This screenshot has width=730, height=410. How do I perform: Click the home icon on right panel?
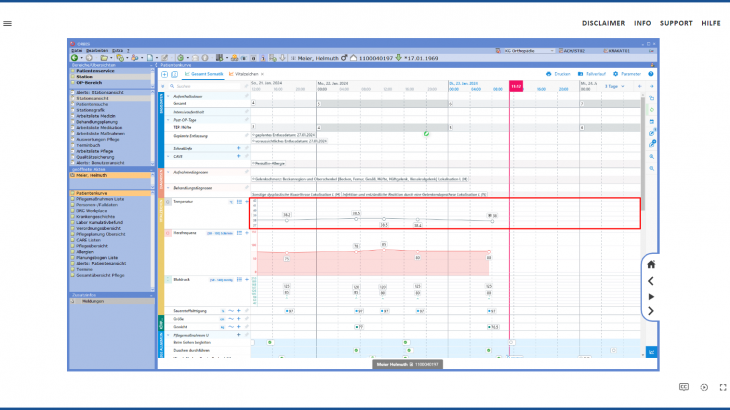point(651,265)
